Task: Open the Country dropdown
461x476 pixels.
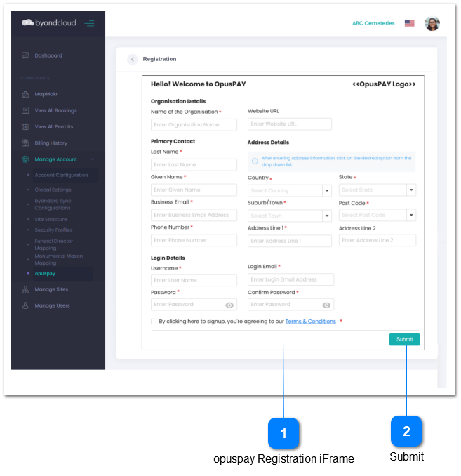Action: (x=326, y=191)
